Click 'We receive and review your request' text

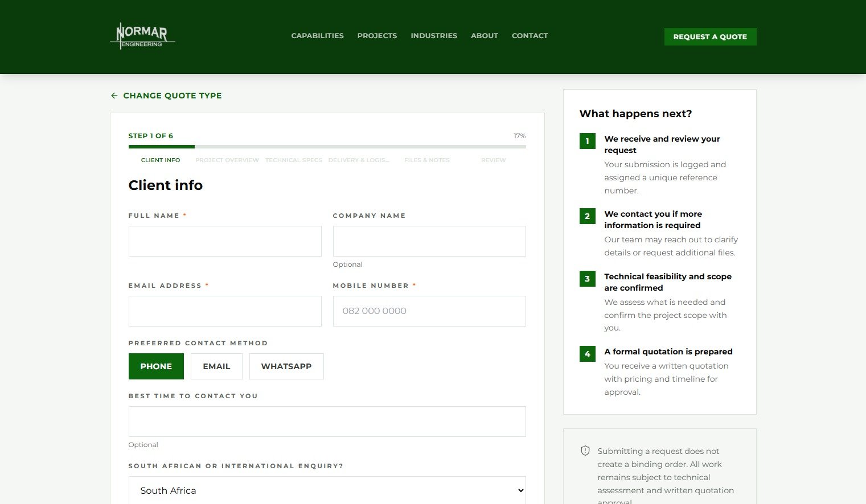click(x=662, y=144)
